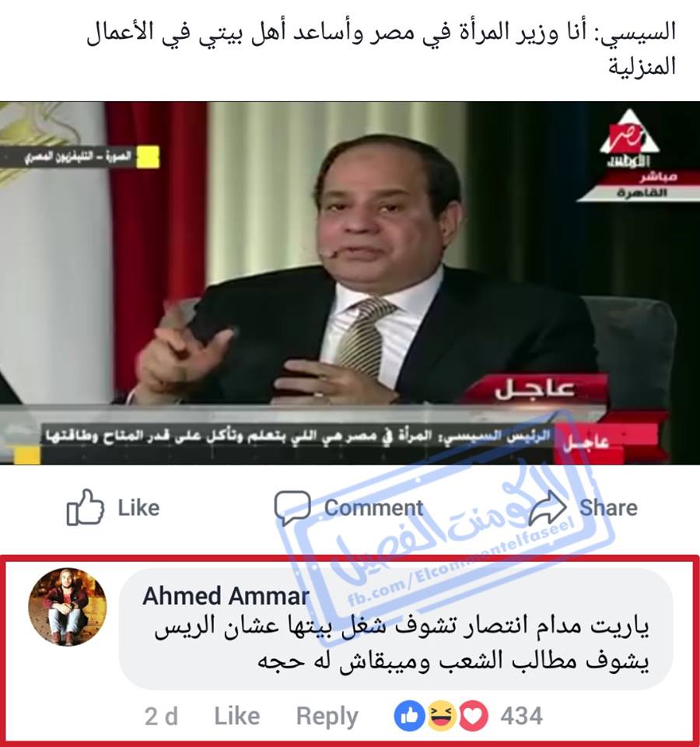This screenshot has height=747, width=700.
Task: Click the 2 d comment timestamp
Action: tap(162, 717)
